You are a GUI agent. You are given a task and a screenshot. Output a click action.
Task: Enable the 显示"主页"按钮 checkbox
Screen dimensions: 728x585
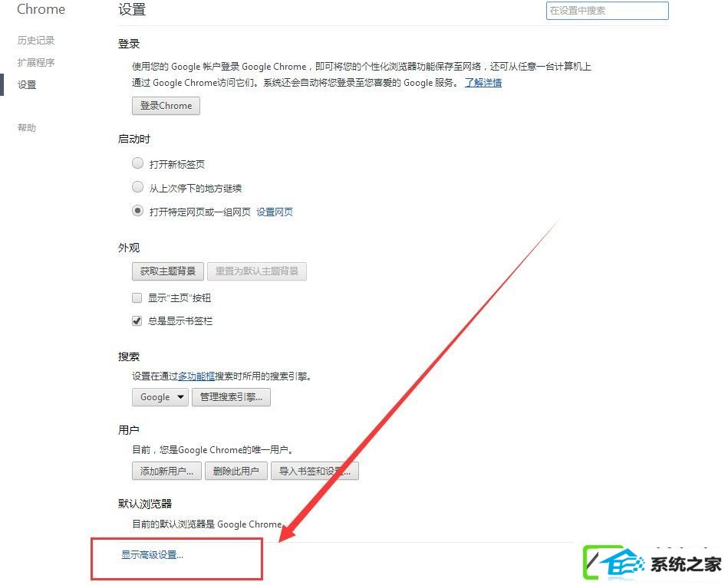137,297
